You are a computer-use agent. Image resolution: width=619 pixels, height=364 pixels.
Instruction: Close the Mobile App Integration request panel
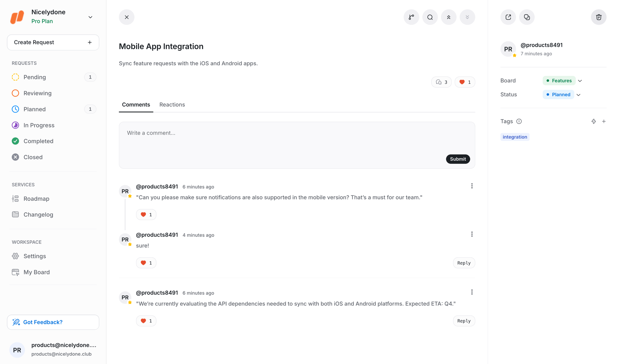pos(127,17)
